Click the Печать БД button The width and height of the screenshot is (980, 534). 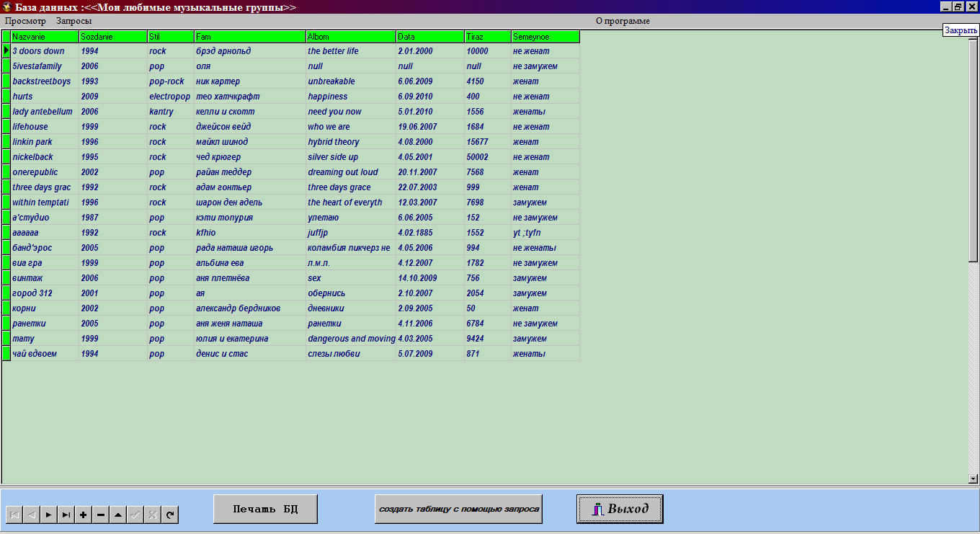[265, 509]
